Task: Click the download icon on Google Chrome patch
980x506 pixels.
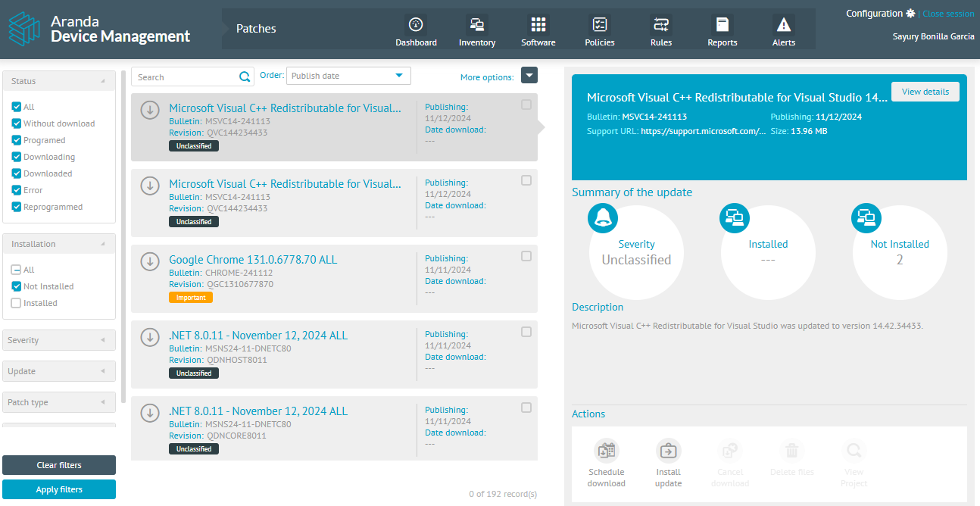Action: coord(150,261)
